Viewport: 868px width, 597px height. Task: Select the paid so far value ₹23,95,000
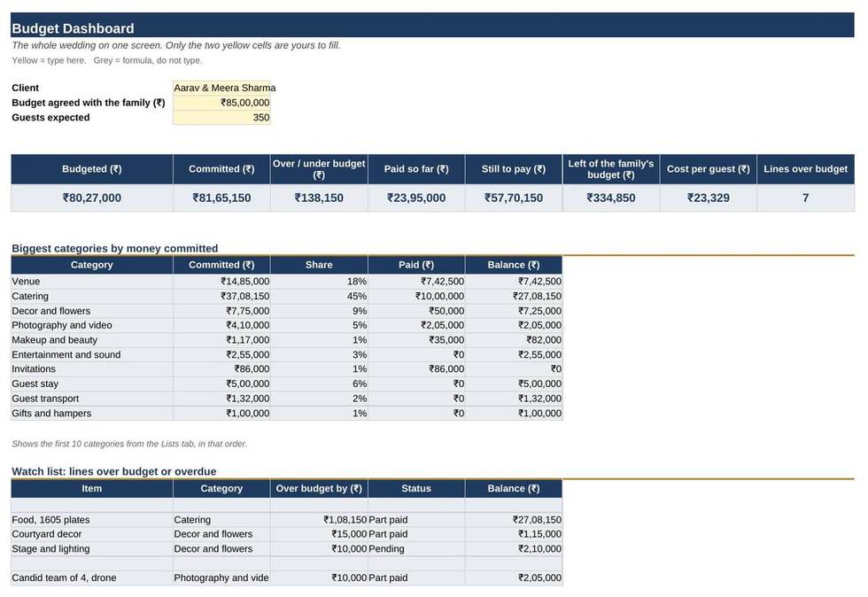pos(416,198)
